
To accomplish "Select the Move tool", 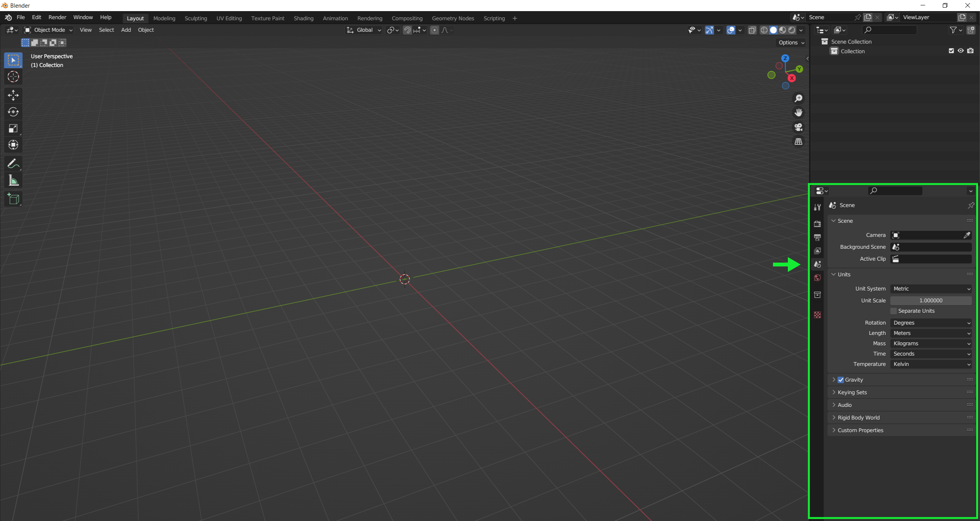I will coord(13,95).
